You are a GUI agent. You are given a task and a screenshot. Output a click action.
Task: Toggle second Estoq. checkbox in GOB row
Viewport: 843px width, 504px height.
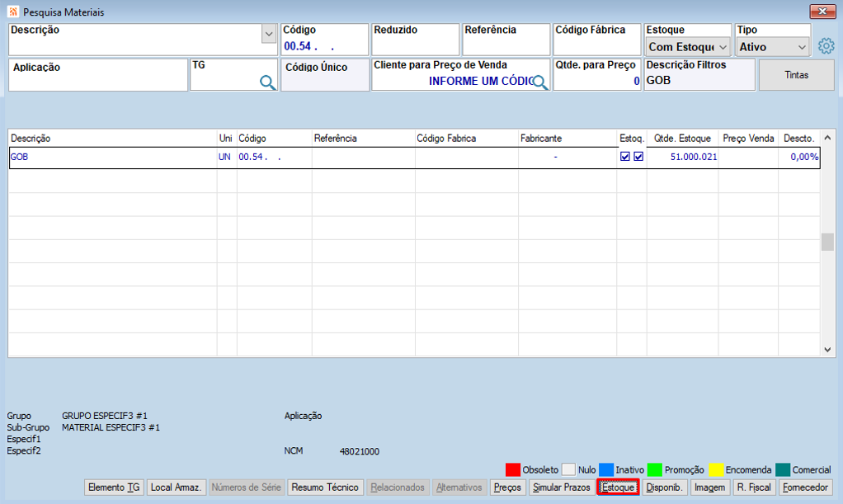pyautogui.click(x=638, y=157)
